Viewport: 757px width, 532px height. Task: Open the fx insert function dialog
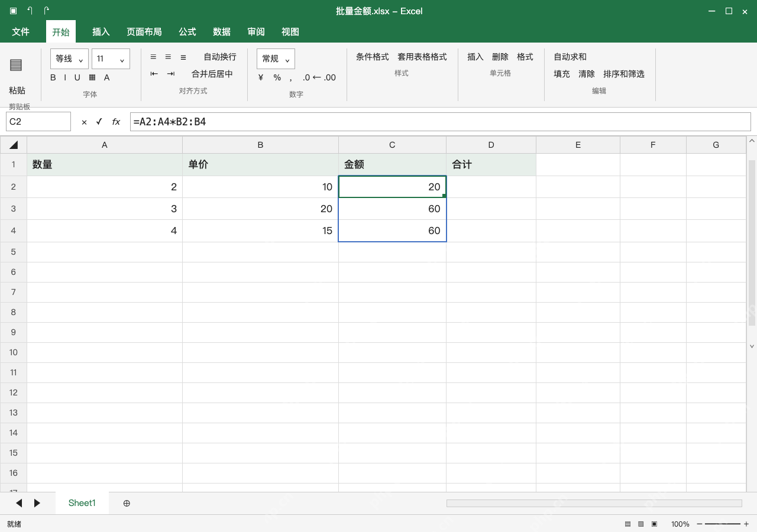(x=117, y=122)
